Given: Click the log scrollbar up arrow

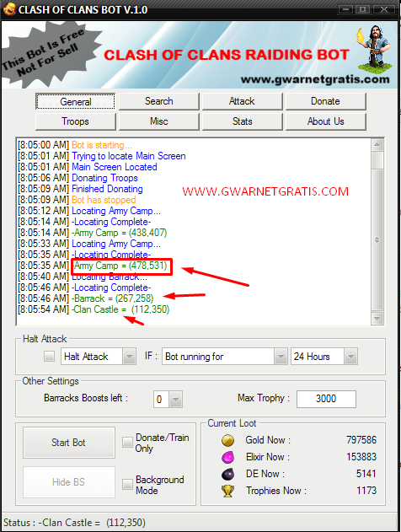Looking at the screenshot, I should 377,145.
